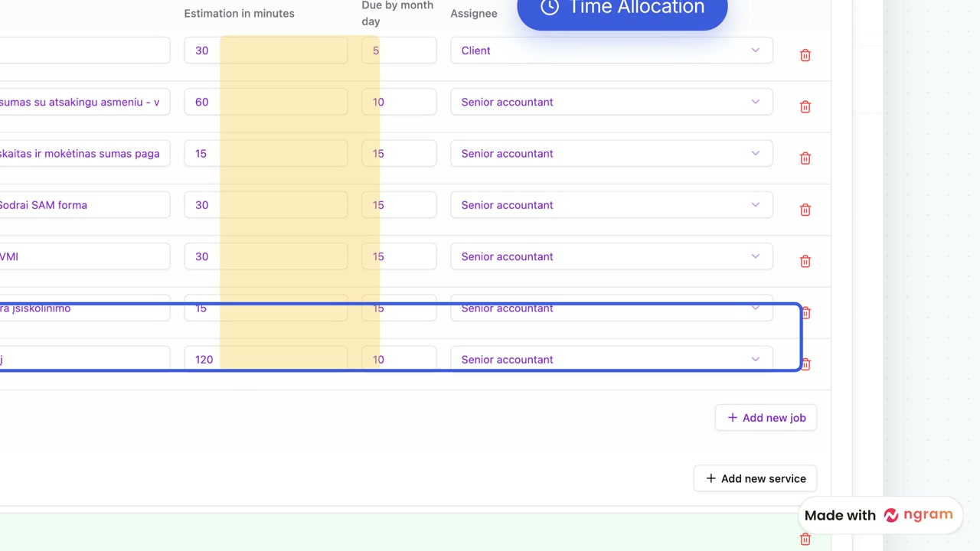The width and height of the screenshot is (980, 551).
Task: Click the 'Due by month day' header
Action: 397,13
